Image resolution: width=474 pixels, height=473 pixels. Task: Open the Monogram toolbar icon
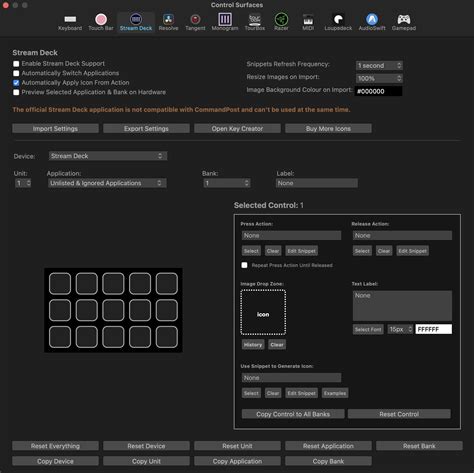[225, 22]
